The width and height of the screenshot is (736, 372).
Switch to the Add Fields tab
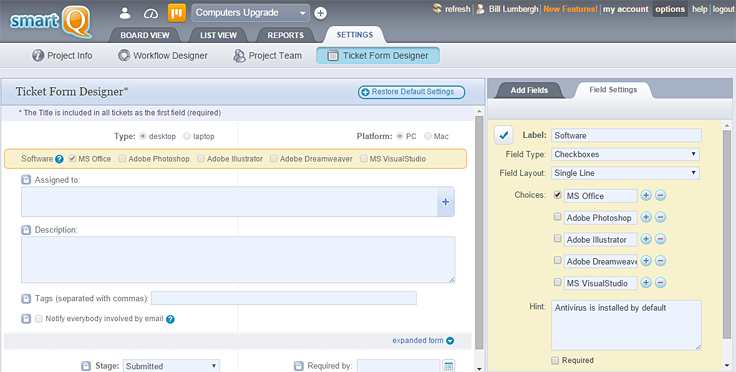pos(529,90)
